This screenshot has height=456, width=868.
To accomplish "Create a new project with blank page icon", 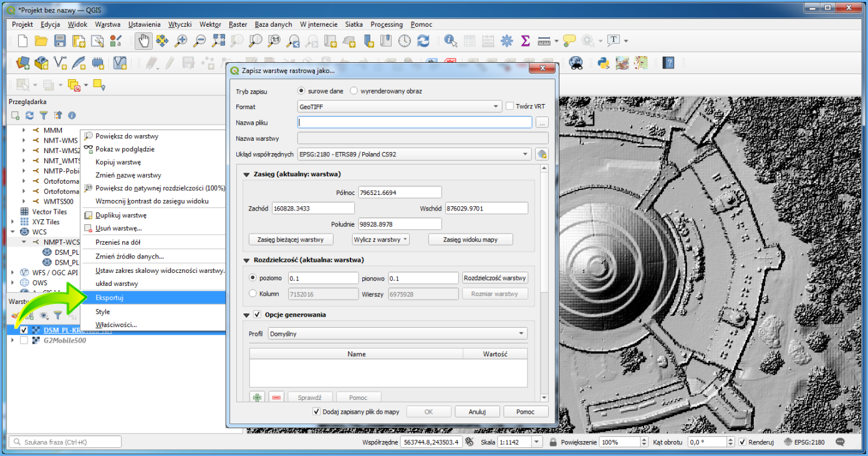I will point(22,41).
